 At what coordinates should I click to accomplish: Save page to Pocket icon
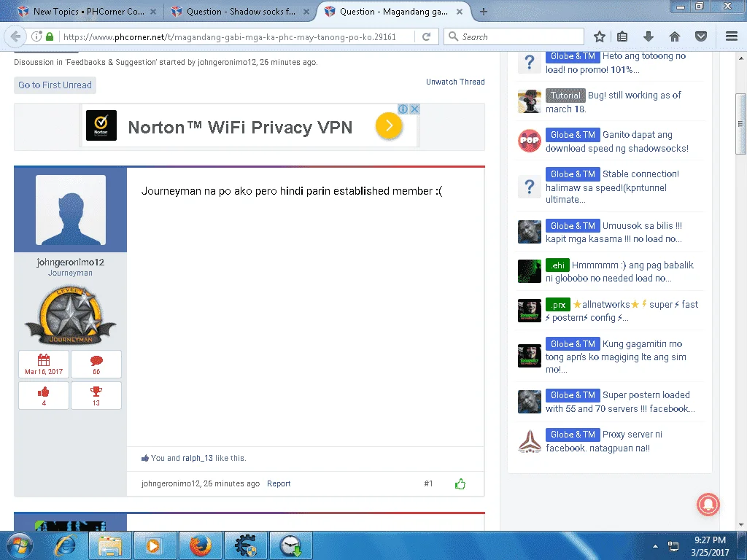701,36
